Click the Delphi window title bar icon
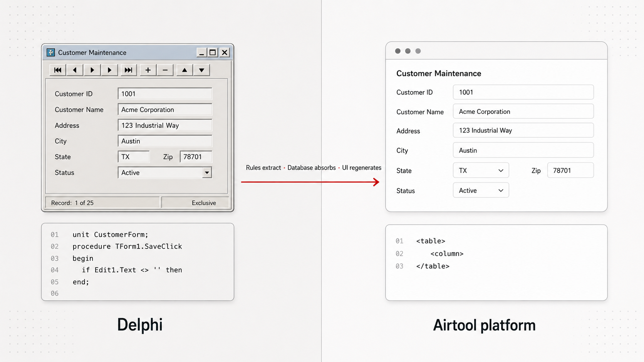 [51, 52]
